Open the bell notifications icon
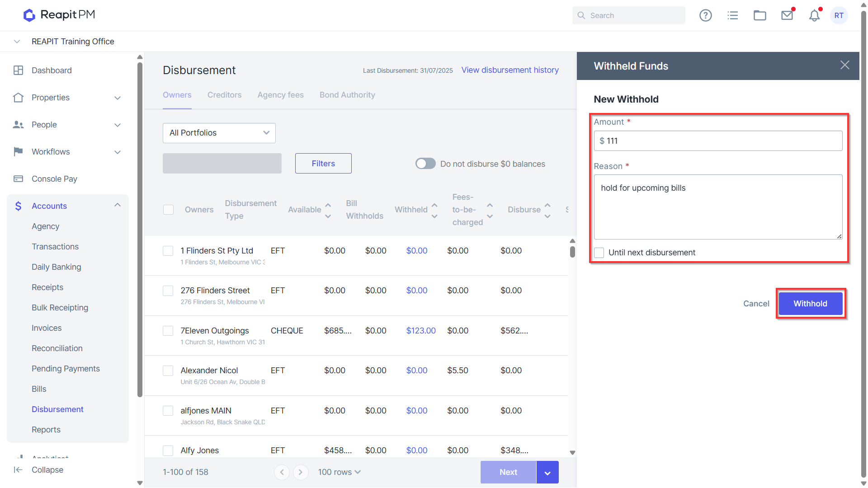Screen dimensions: 868x488 click(814, 15)
